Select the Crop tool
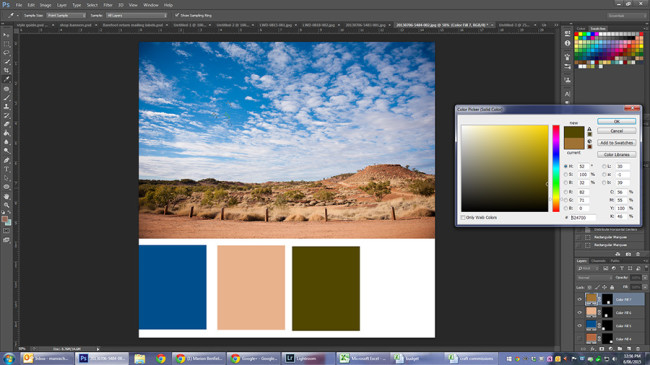 tap(6, 71)
